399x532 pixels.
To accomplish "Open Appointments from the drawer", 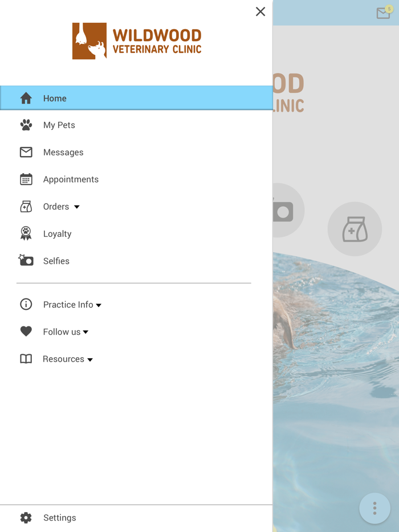I will pos(136,179).
